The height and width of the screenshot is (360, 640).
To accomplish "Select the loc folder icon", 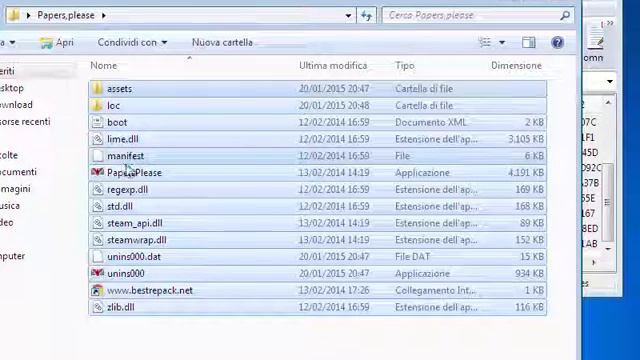I will (97, 105).
